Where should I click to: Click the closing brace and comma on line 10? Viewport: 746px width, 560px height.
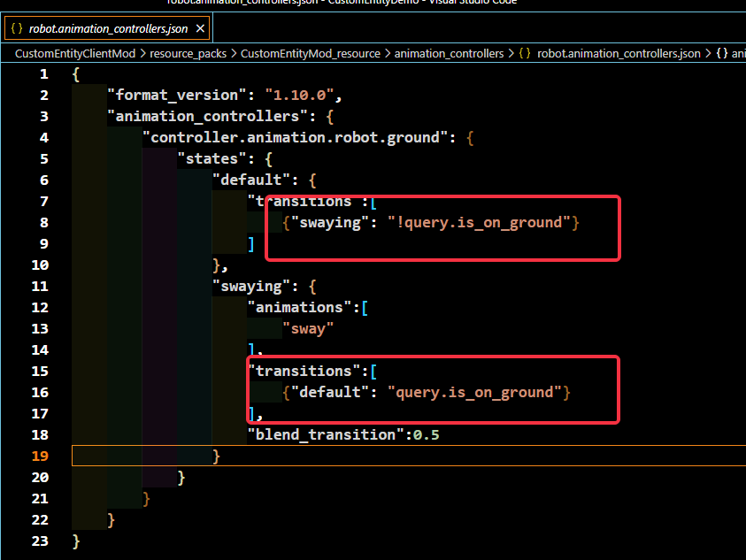pos(220,265)
